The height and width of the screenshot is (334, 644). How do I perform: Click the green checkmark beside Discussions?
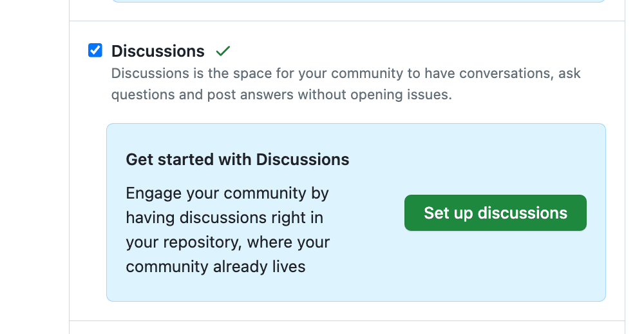223,51
